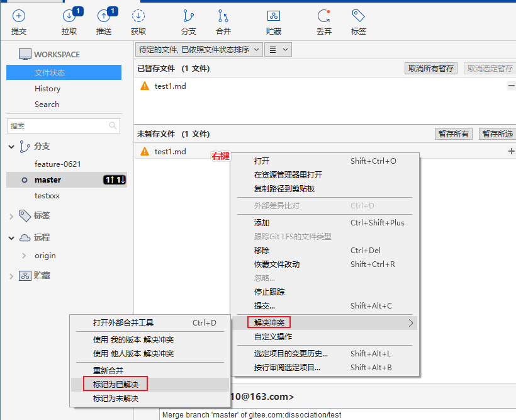Open the Branch (分支) toolbar tool

188,21
